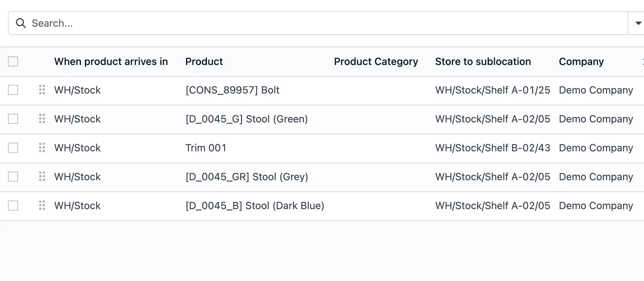Sort by the Company column header
This screenshot has height=281, width=644.
click(581, 61)
